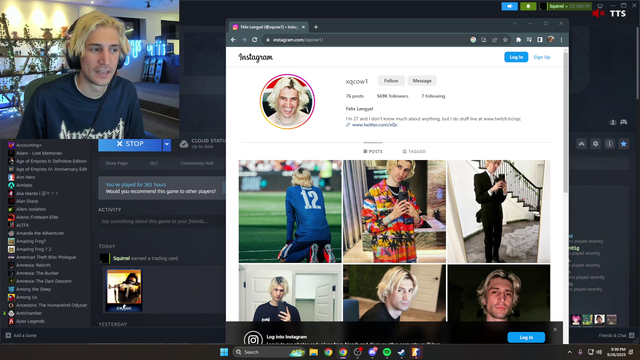Open game settings gear icon in Steam
This screenshot has height=360, width=640.
(596, 144)
